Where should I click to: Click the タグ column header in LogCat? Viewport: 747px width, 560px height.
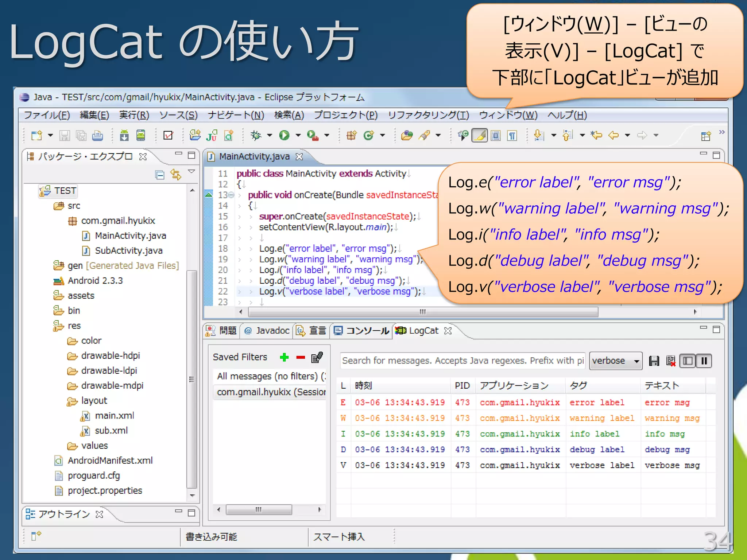coord(603,386)
